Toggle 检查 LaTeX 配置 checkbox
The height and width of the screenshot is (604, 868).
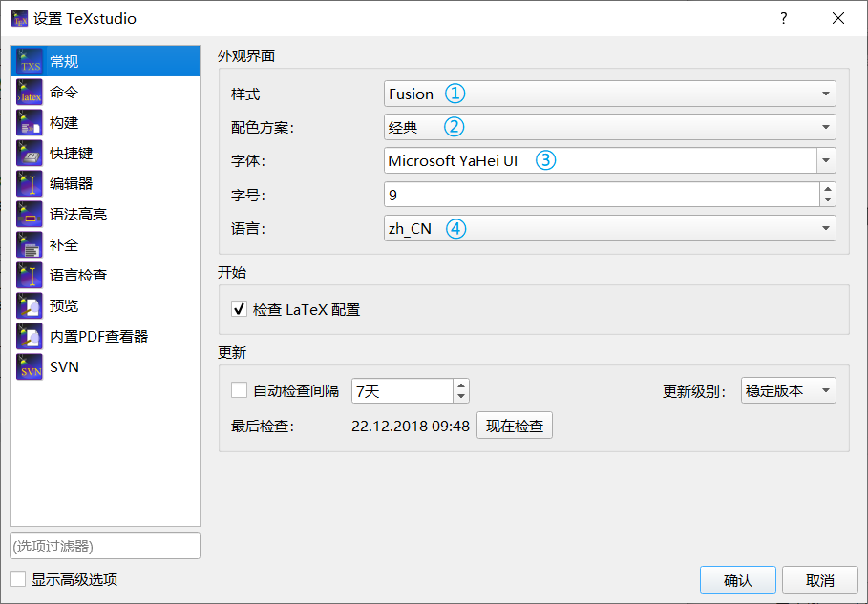pos(239,309)
